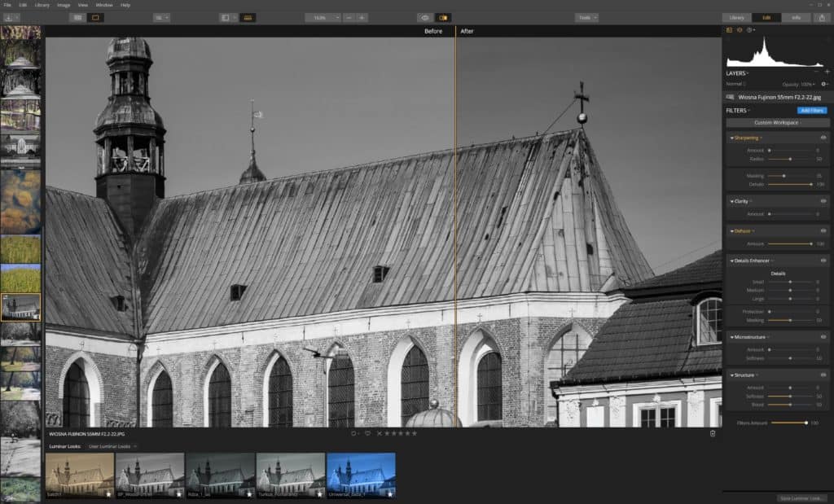Image resolution: width=834 pixels, height=504 pixels.
Task: Open the Tools dropdown
Action: [x=586, y=17]
